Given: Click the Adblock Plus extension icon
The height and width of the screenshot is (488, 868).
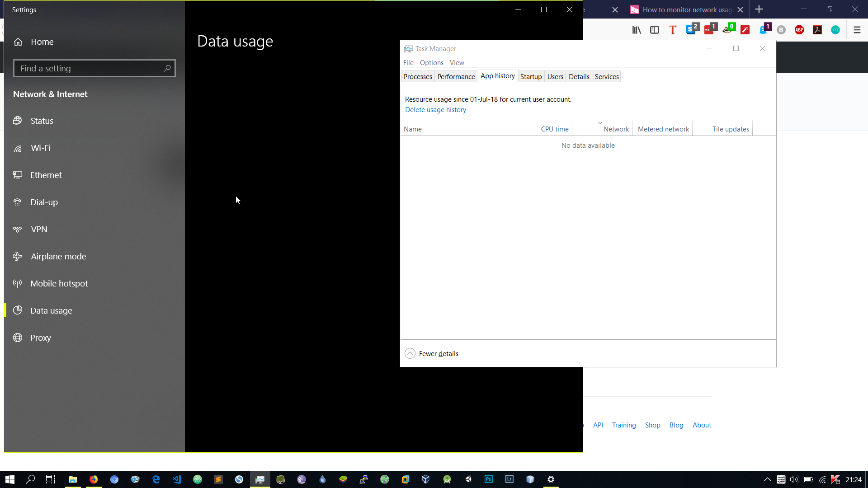Looking at the screenshot, I should click(799, 30).
